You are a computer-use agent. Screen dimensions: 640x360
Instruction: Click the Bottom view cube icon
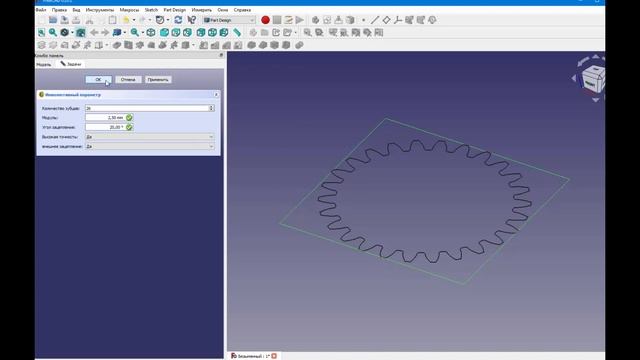212,33
